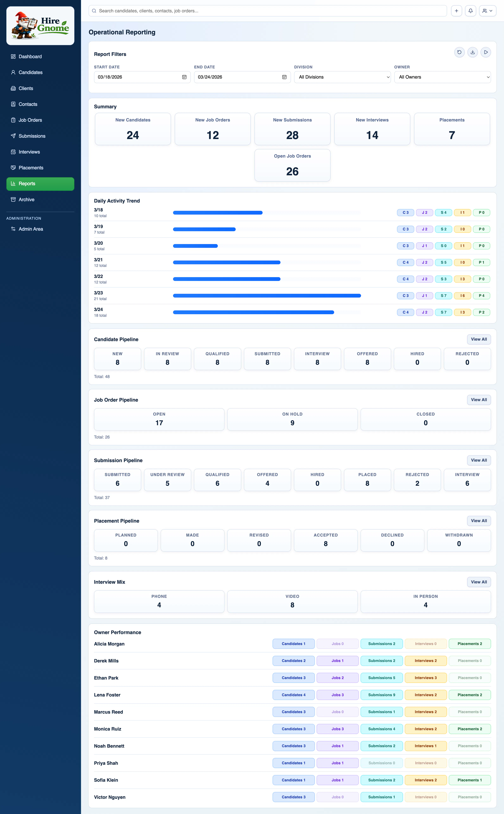
Task: Click the 'C 4' badge in the 3/21 row
Action: coord(406,262)
